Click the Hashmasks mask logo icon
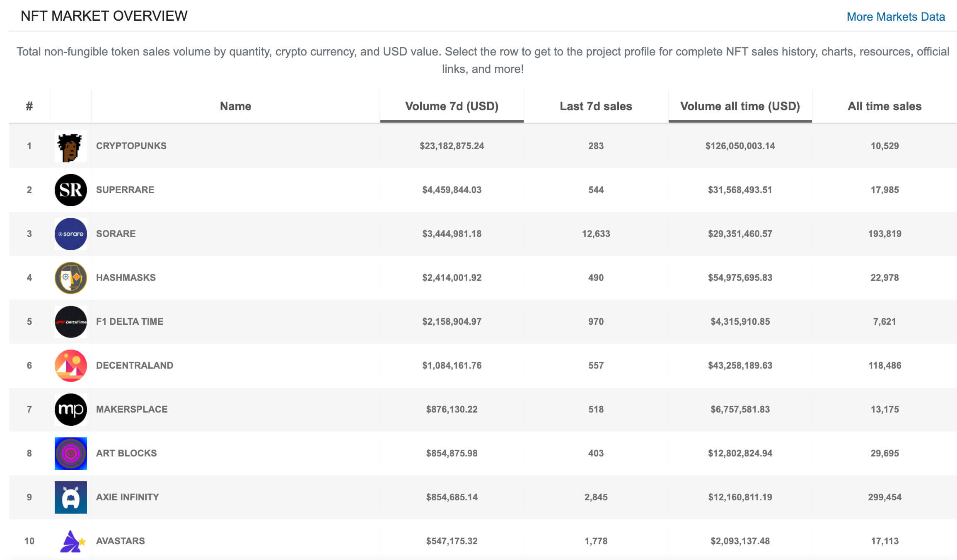The width and height of the screenshot is (957, 560). click(70, 278)
